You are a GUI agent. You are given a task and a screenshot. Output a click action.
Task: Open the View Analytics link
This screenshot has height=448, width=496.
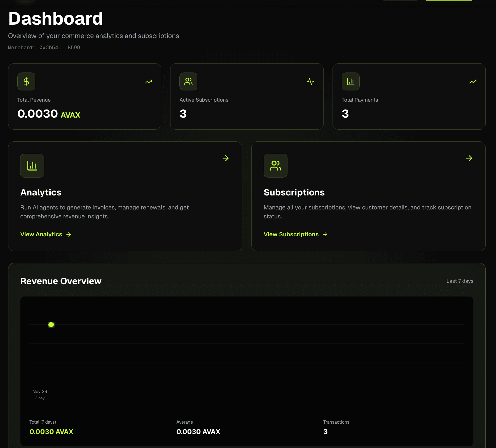coord(46,234)
